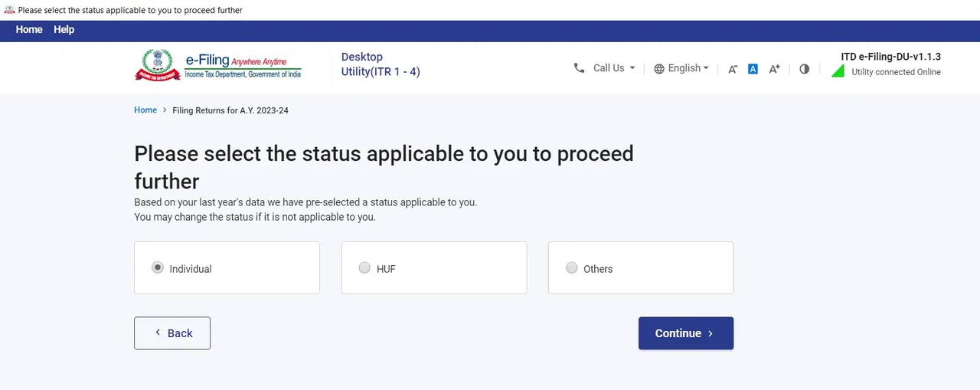
Task: Click the e-Filing Income Tax Department logo
Action: point(218,65)
